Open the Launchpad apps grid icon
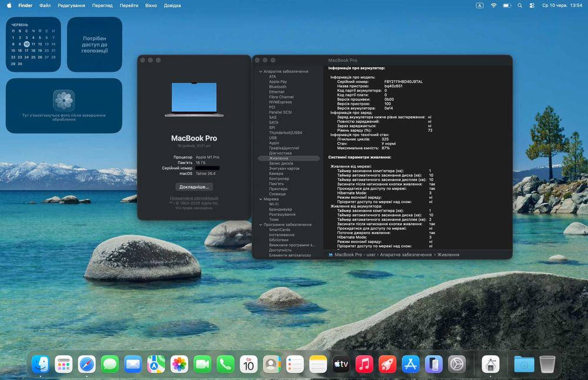Image resolution: width=588 pixels, height=380 pixels. [x=64, y=364]
